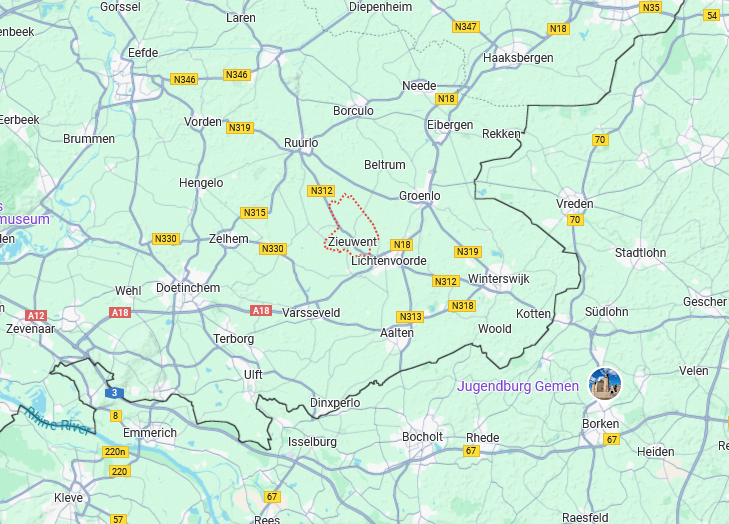Select the Emmerich town label
The image size is (729, 524).
point(150,433)
